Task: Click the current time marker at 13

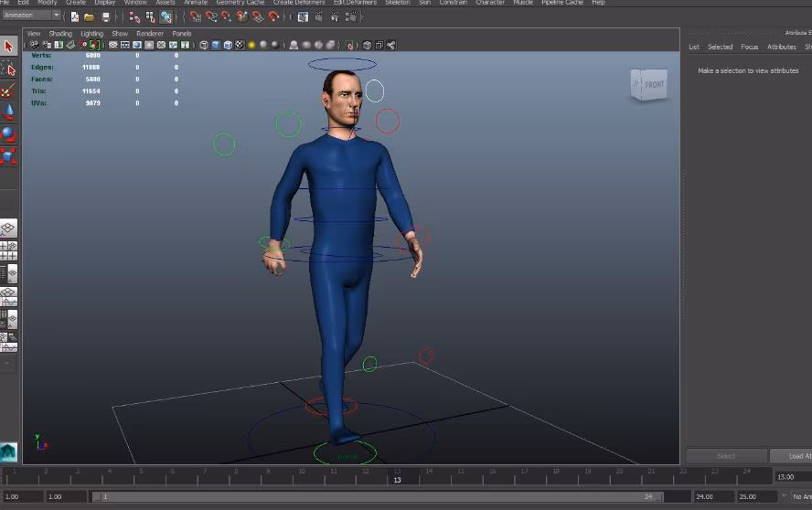Action: pyautogui.click(x=397, y=476)
